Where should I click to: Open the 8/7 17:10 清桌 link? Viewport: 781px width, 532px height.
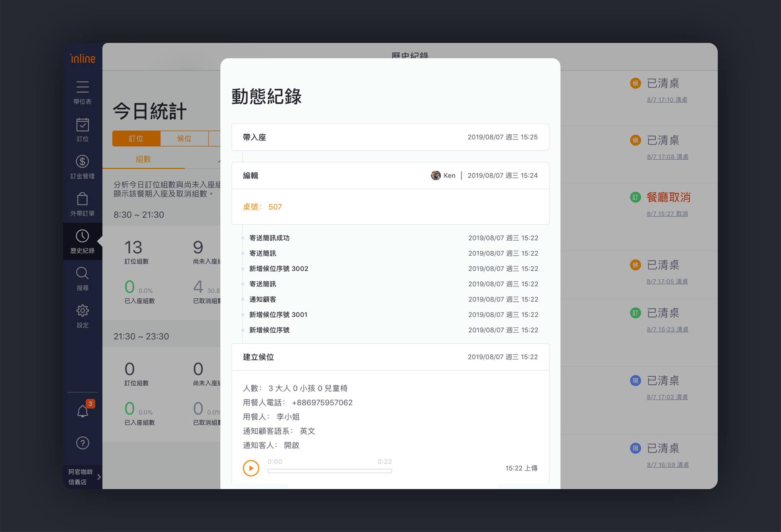[667, 100]
